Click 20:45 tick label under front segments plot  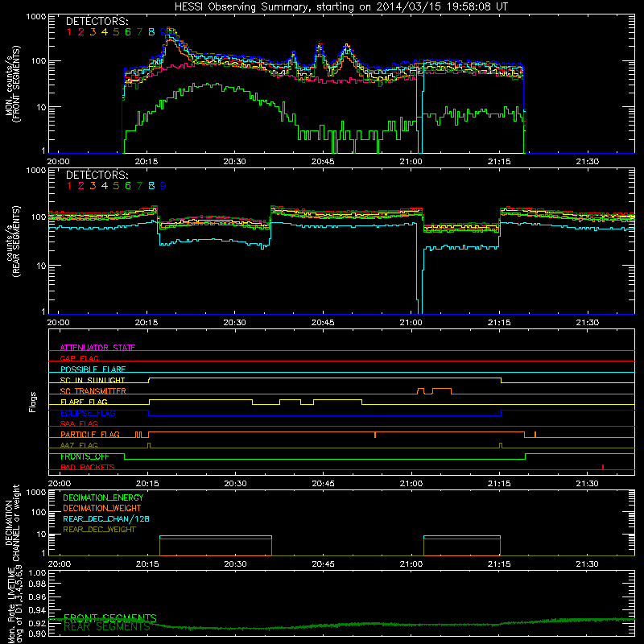tap(323, 162)
